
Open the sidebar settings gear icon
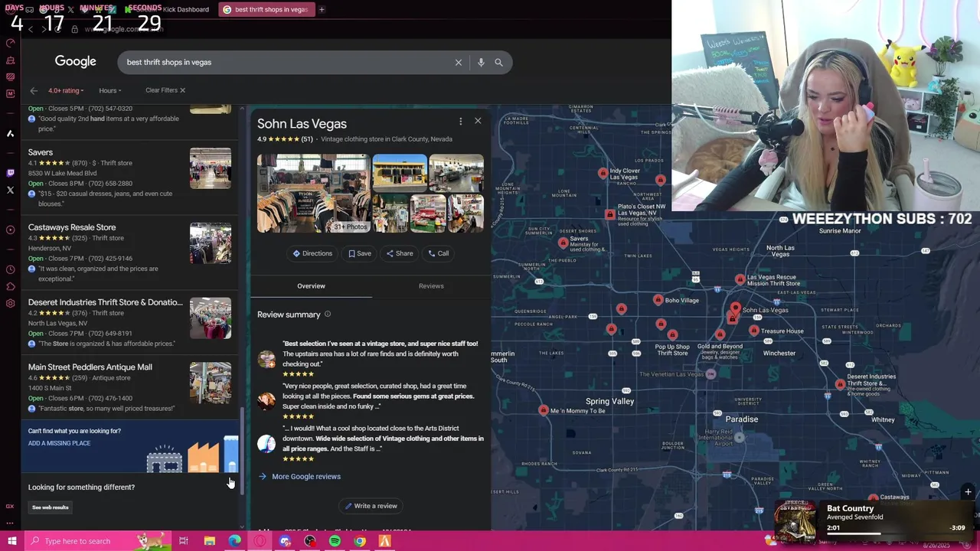10,304
